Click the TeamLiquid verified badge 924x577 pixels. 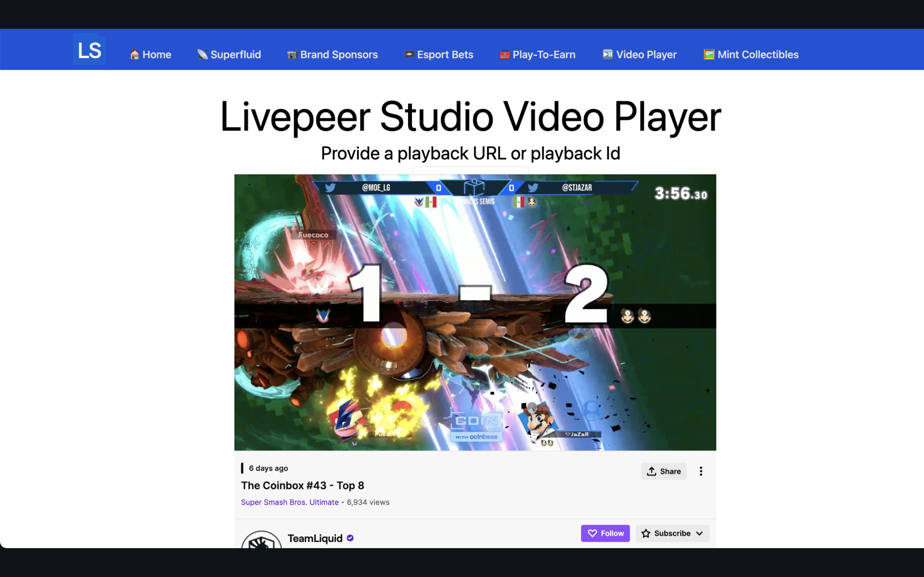tap(350, 538)
